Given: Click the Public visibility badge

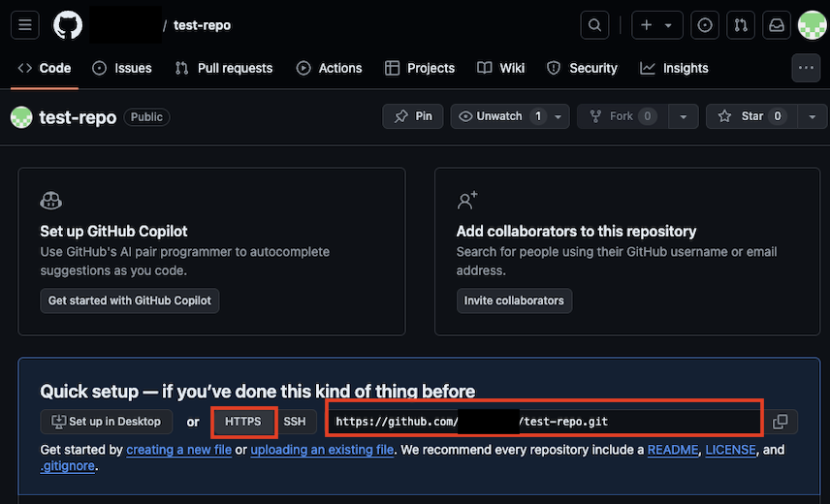Looking at the screenshot, I should coord(146,117).
